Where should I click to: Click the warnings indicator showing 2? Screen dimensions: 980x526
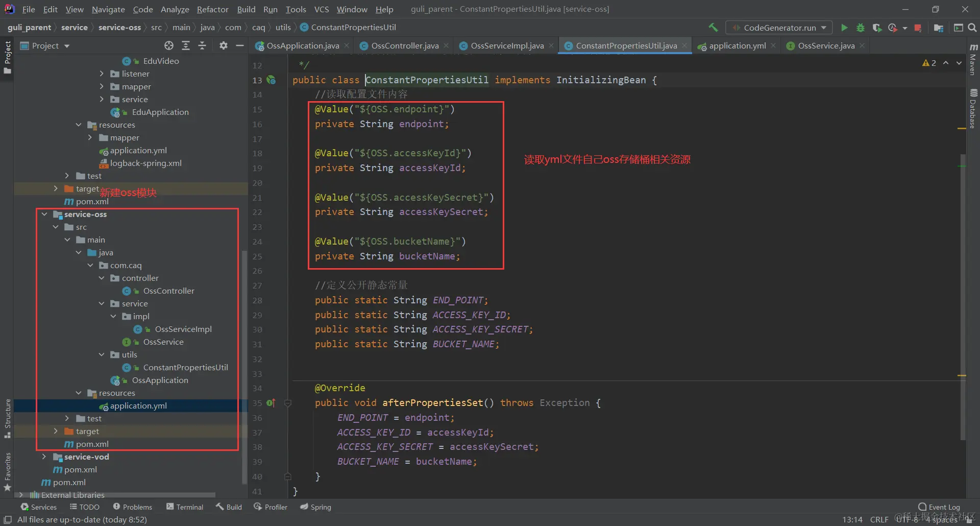pyautogui.click(x=929, y=63)
